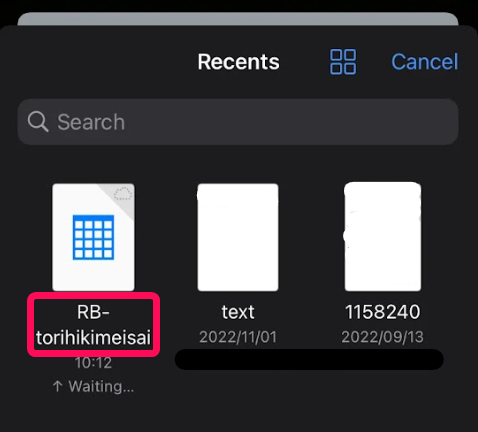Tap the 2022/09/13 date under 1158240
This screenshot has width=478, height=432.
[x=383, y=337]
